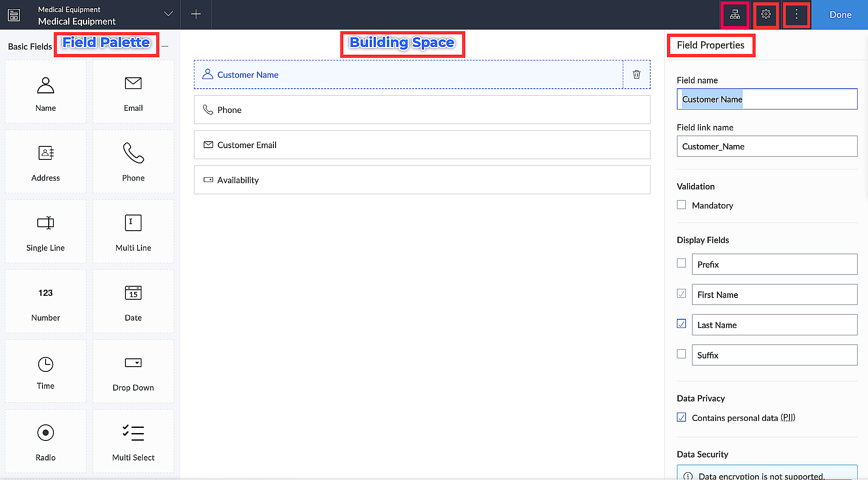The width and height of the screenshot is (868, 480).
Task: Pick the Radio field from palette
Action: 46,441
